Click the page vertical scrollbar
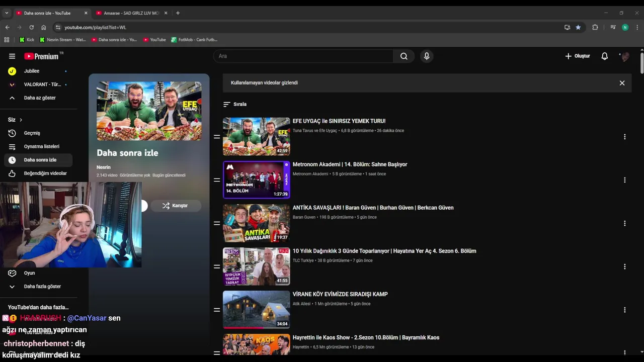The height and width of the screenshot is (362, 644). point(641,63)
